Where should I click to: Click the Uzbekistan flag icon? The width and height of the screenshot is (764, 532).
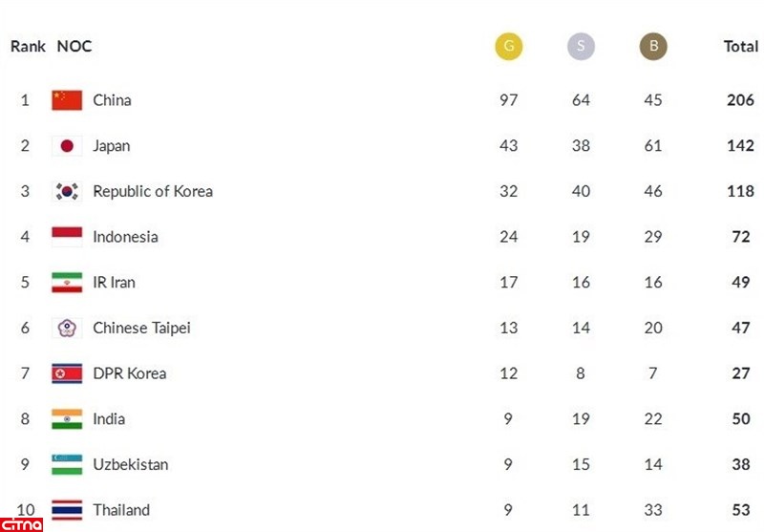coord(67,464)
